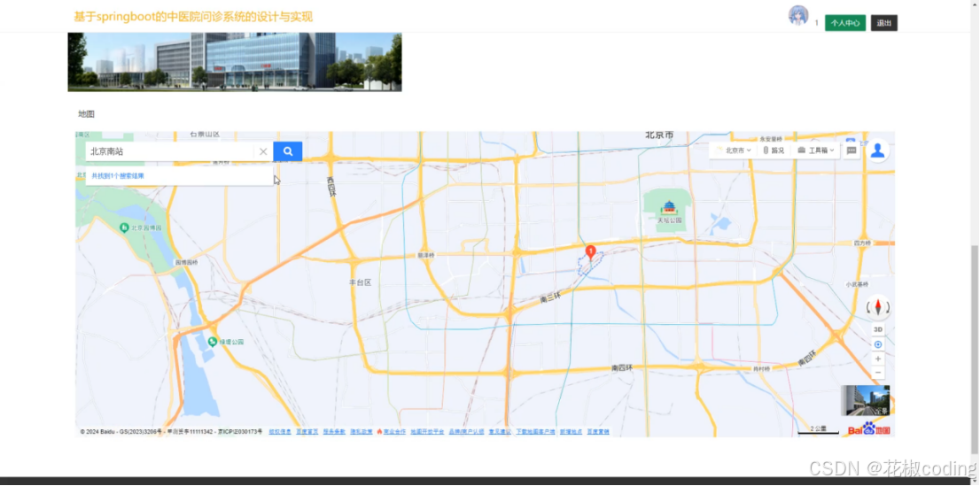Viewport: 980px width, 486px height.
Task: Expand the 工具箱 toolbox dropdown
Action: pyautogui.click(x=816, y=150)
